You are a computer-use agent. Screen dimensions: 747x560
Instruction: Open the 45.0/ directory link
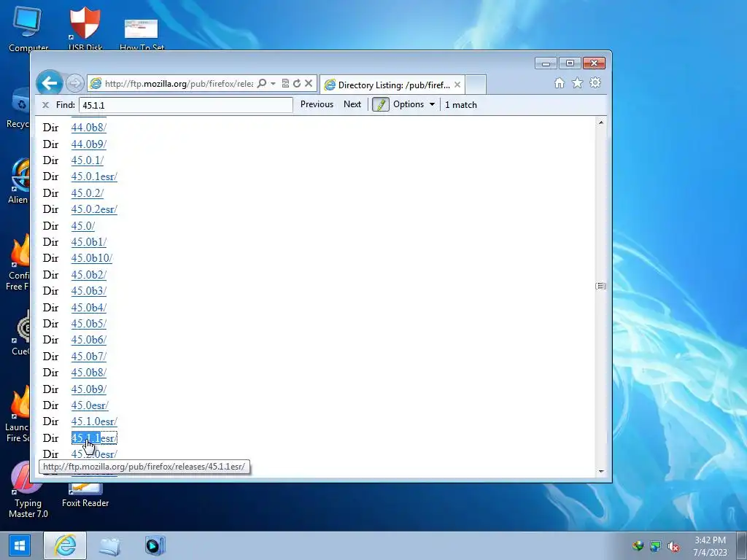83,226
